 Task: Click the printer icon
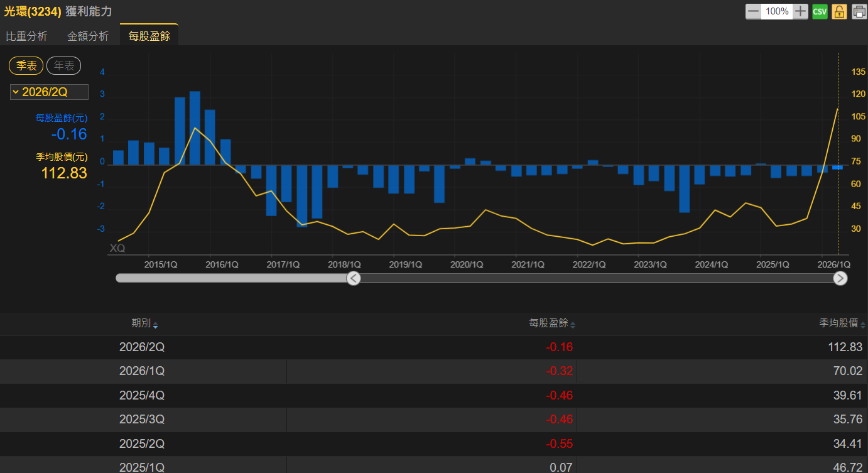point(859,11)
